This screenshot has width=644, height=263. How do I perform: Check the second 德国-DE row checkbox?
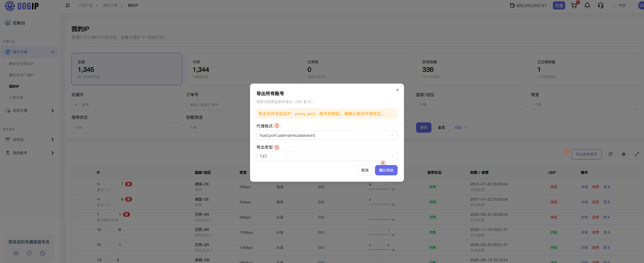tap(78, 202)
